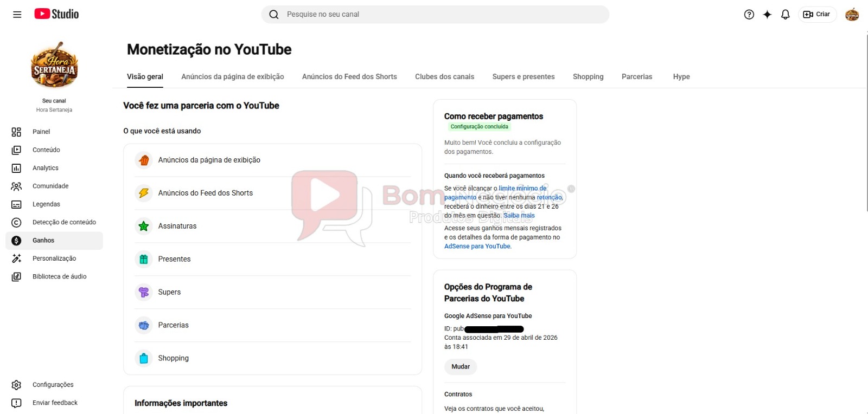
Task: Click the Enviar feedback label
Action: (55, 403)
